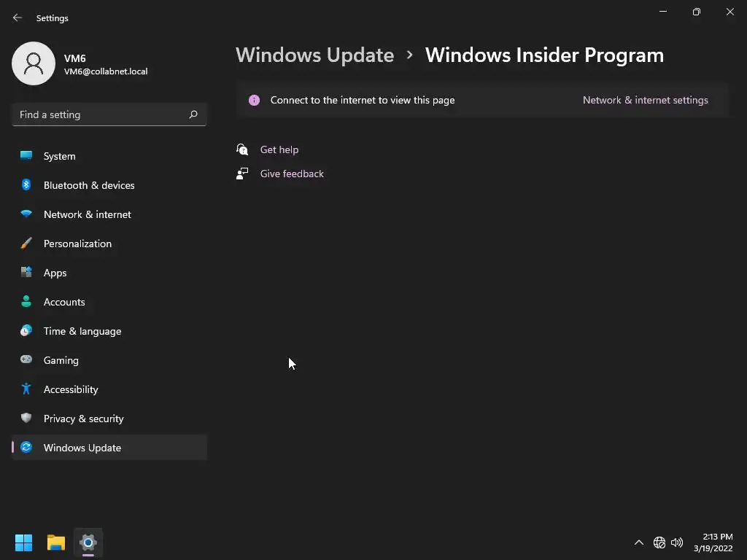This screenshot has height=560, width=747.
Task: Close the Settings window
Action: tap(729, 12)
